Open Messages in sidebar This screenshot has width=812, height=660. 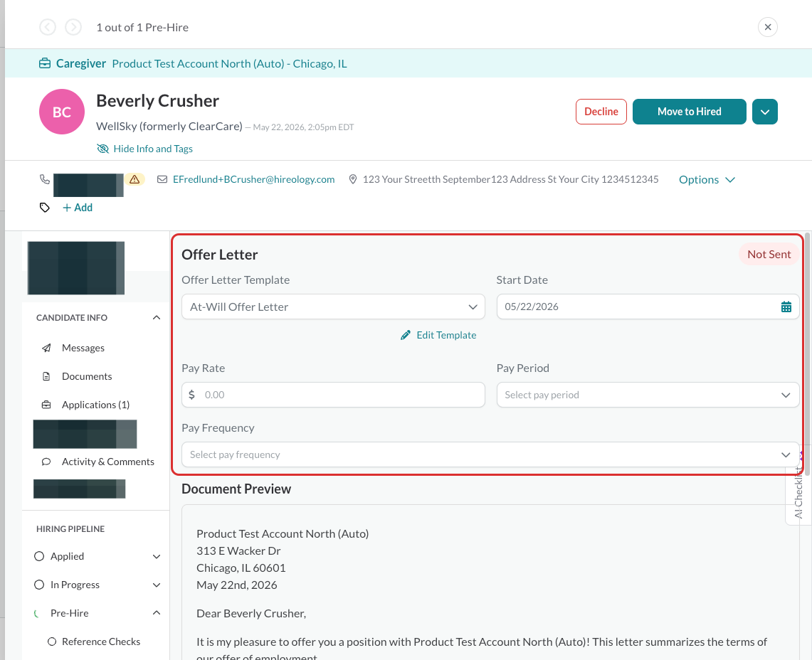[x=83, y=348]
